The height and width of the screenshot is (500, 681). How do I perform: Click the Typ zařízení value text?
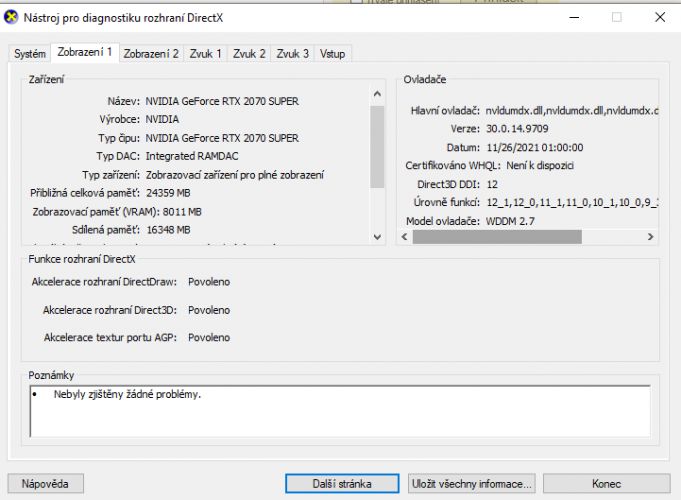[x=235, y=175]
